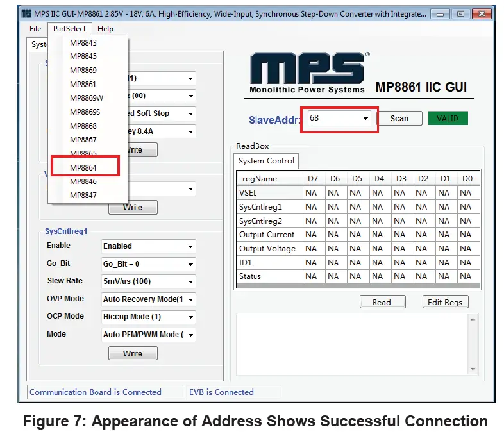The image size is (504, 434).
Task: Select the ID1 register row
Action: point(358,263)
